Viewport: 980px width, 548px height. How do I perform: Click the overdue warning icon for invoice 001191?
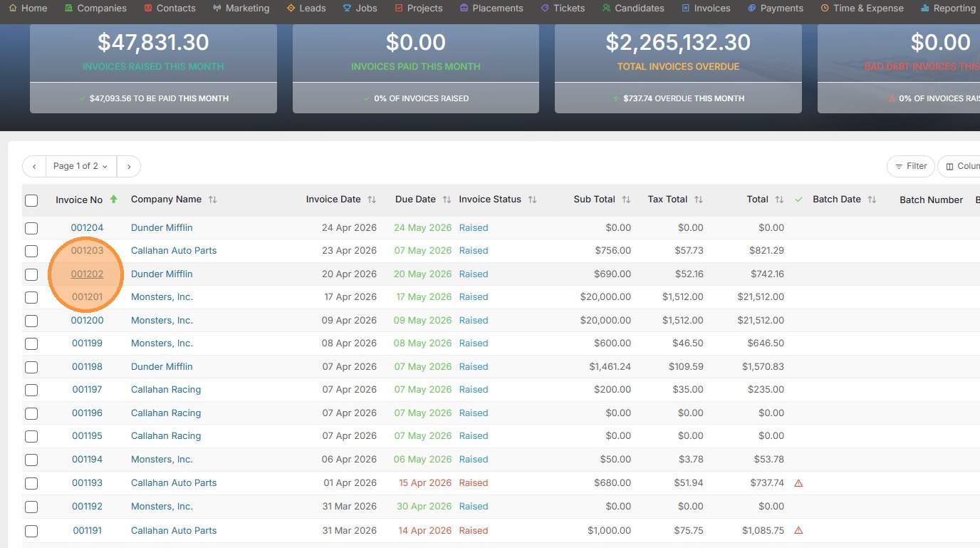(798, 530)
